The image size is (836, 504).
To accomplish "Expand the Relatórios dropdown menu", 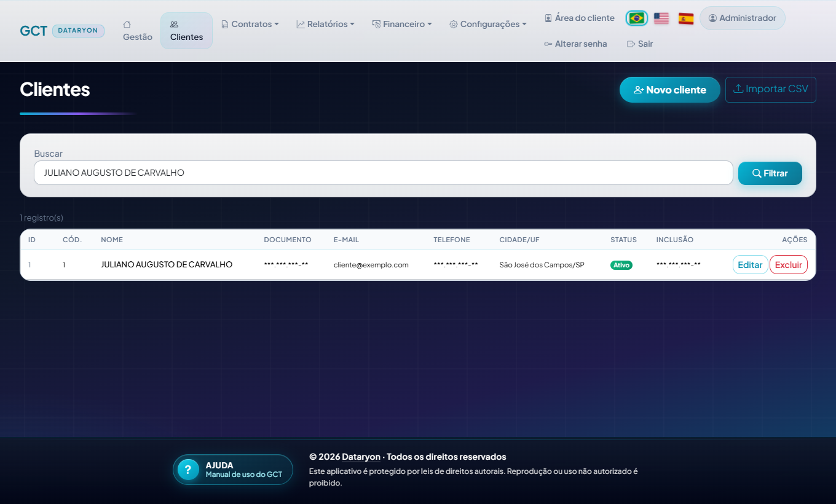I will point(326,24).
